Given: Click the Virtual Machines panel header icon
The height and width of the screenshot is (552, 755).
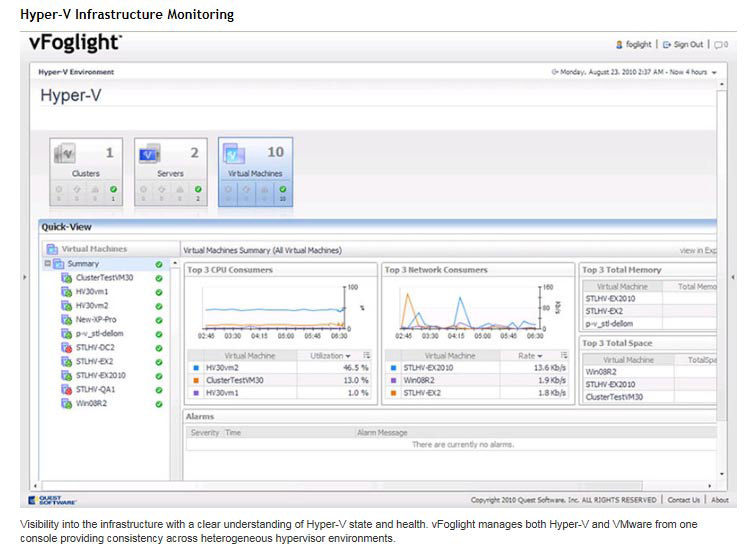Looking at the screenshot, I should click(52, 249).
